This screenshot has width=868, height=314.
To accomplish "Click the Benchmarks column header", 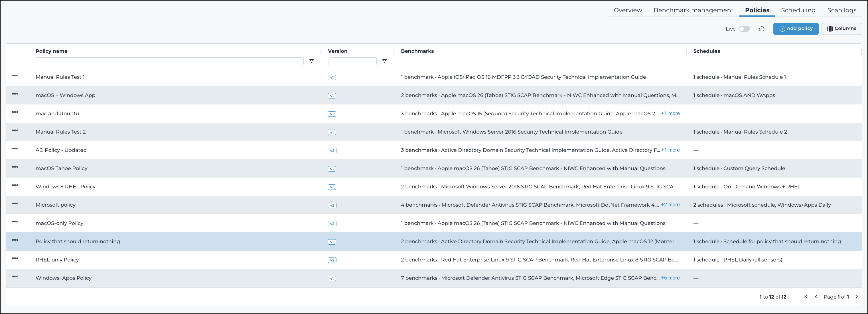I will coord(417,51).
